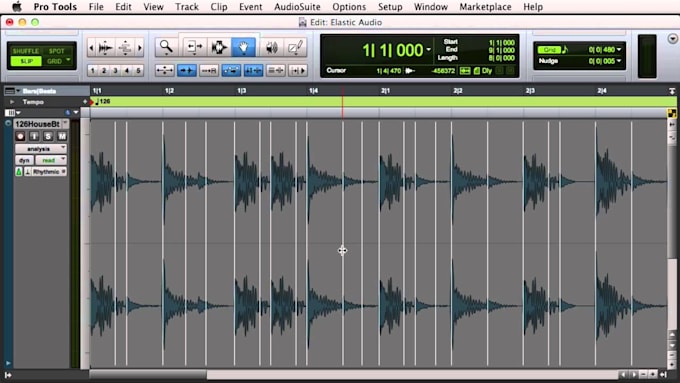Open Grid mode dropdown arrow

(x=69, y=60)
